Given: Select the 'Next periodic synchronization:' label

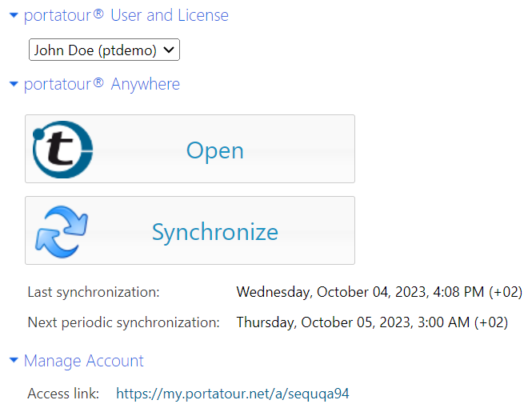Looking at the screenshot, I should click(123, 322).
